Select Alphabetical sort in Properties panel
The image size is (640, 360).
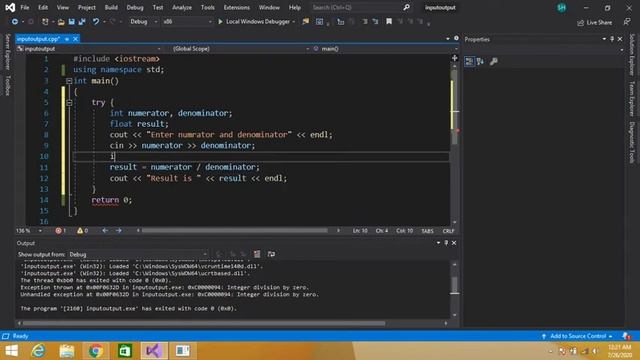[x=480, y=62]
